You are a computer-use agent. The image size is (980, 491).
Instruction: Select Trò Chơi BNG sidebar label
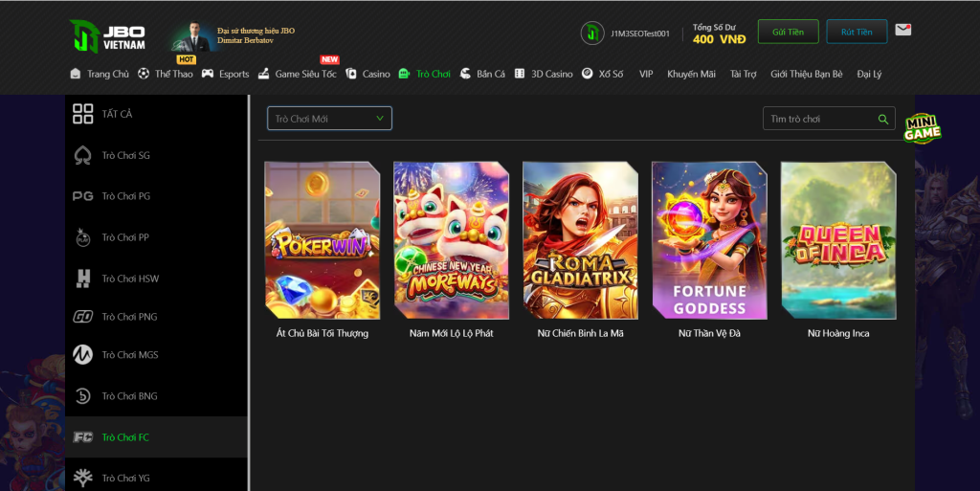(129, 396)
